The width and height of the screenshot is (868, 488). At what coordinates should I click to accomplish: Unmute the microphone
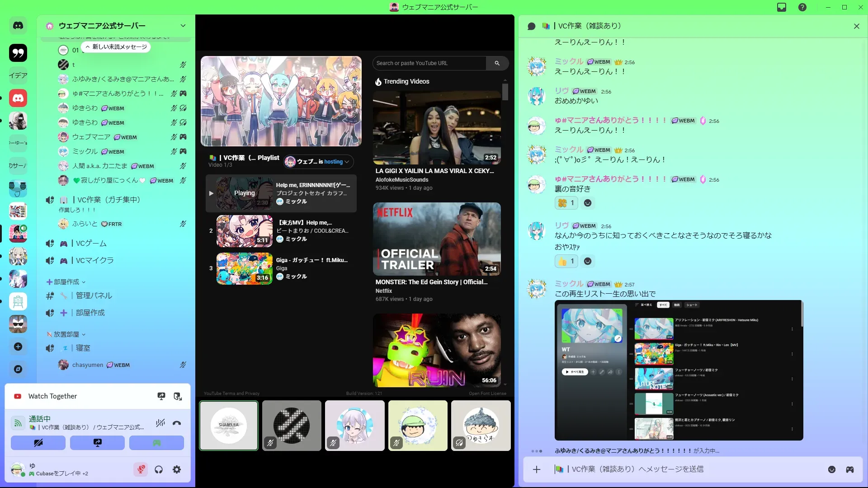141,469
